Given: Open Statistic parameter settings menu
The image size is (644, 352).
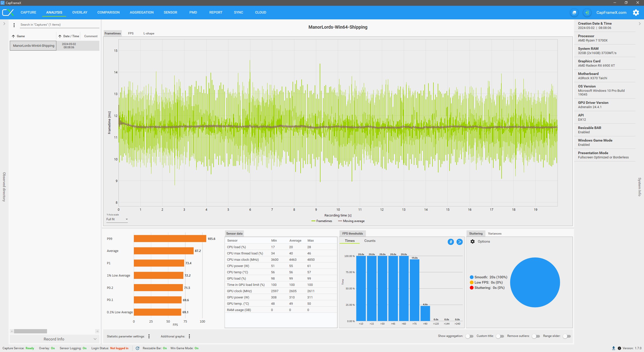Looking at the screenshot, I should coord(149,336).
